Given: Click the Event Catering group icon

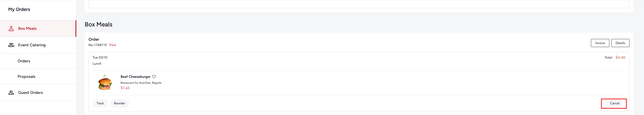Looking at the screenshot, I should [x=11, y=45].
